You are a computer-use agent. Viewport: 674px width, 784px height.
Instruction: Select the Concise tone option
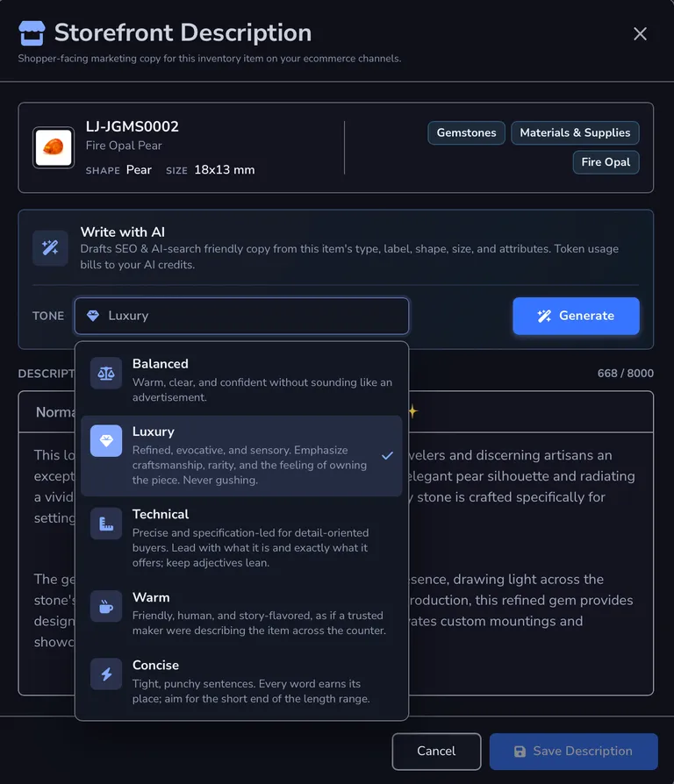click(241, 681)
